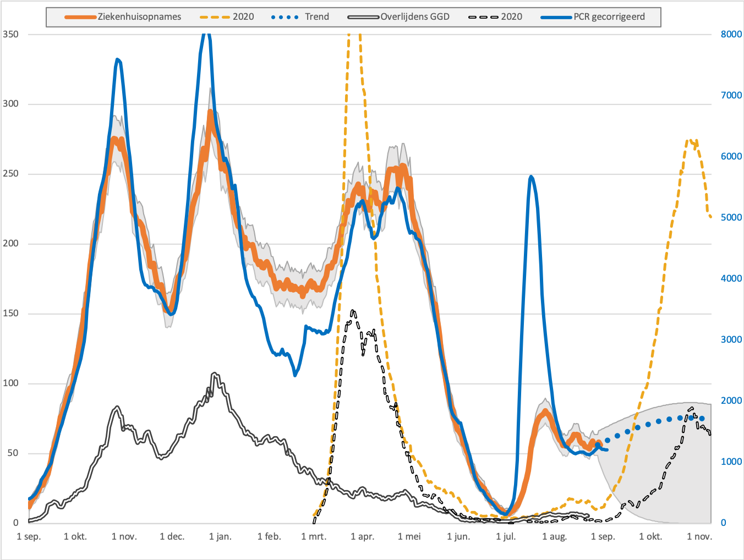Viewport: 744px width, 560px height.
Task: Select the "1 aug." date label
Action: tap(554, 536)
